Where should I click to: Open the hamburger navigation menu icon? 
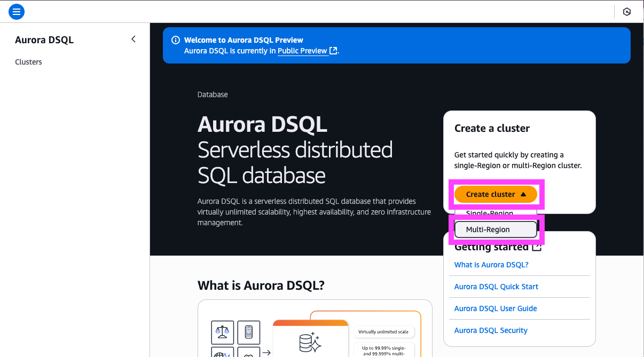pos(17,11)
